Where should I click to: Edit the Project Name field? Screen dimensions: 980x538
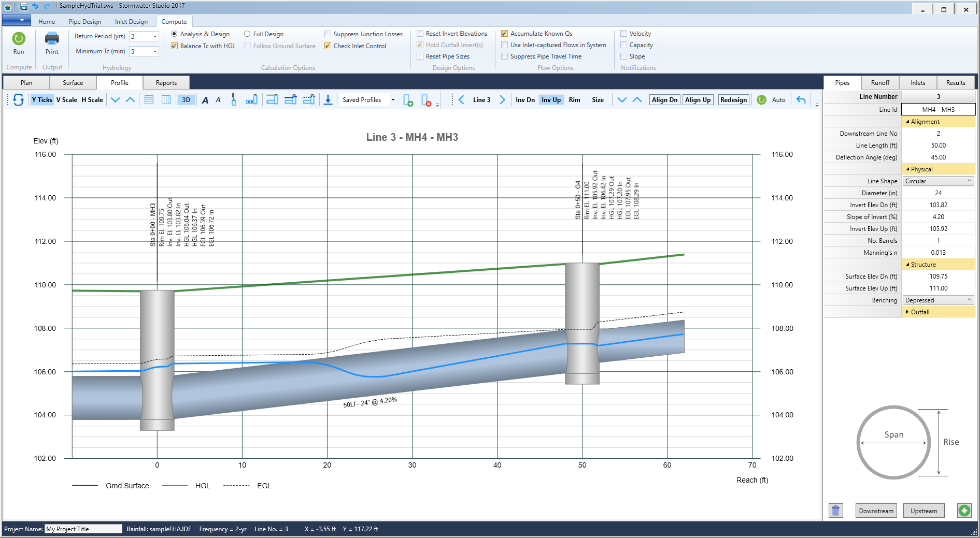(83, 529)
